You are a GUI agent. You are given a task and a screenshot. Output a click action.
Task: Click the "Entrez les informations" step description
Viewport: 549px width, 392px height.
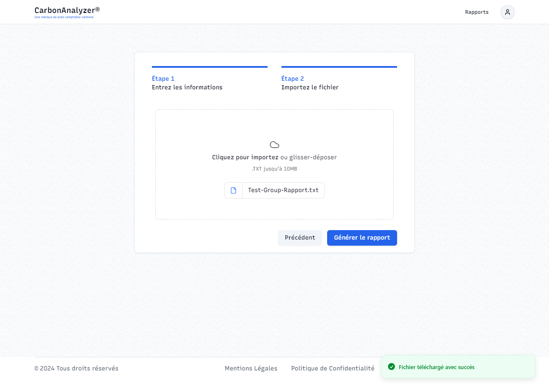(187, 87)
